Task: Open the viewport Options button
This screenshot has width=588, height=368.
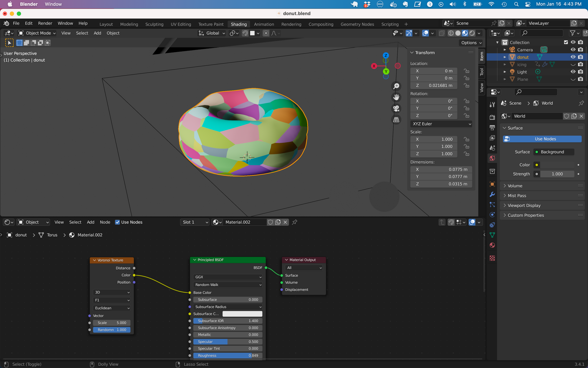Action: pyautogui.click(x=471, y=43)
